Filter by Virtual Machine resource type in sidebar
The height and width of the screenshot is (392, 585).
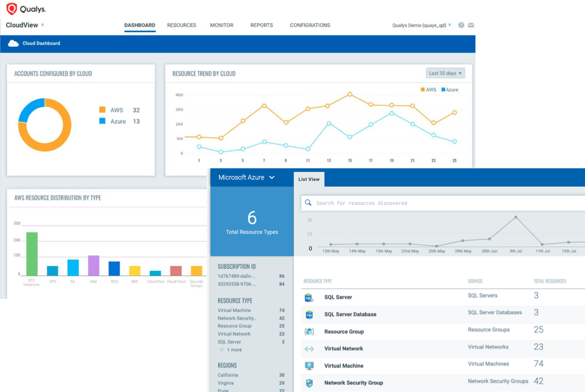coord(251,310)
